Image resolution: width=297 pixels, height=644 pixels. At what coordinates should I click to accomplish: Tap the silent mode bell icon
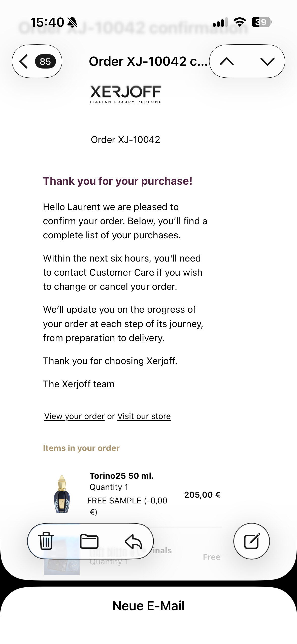click(x=73, y=22)
